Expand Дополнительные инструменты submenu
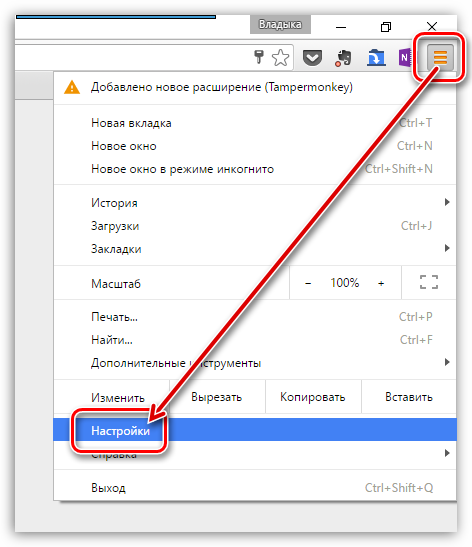Image resolution: width=472 pixels, height=547 pixels. pos(255,363)
